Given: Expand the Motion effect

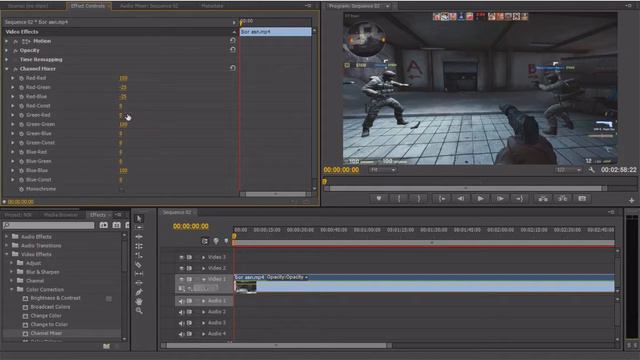Looking at the screenshot, I should coord(6,41).
